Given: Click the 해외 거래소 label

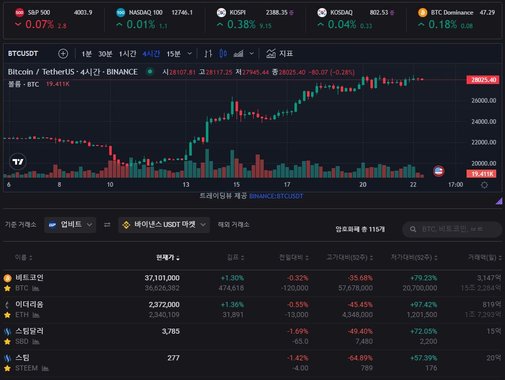Looking at the screenshot, I should (x=233, y=225).
